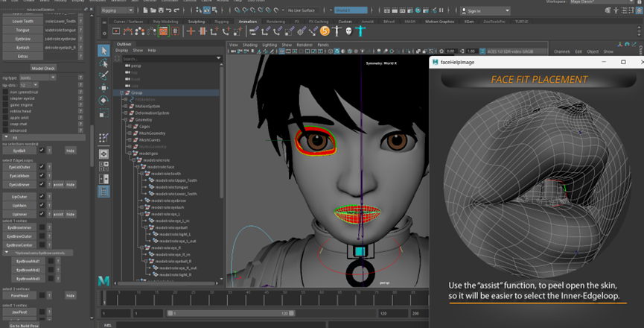Open the Sign In dropdown arrow

click(x=507, y=10)
